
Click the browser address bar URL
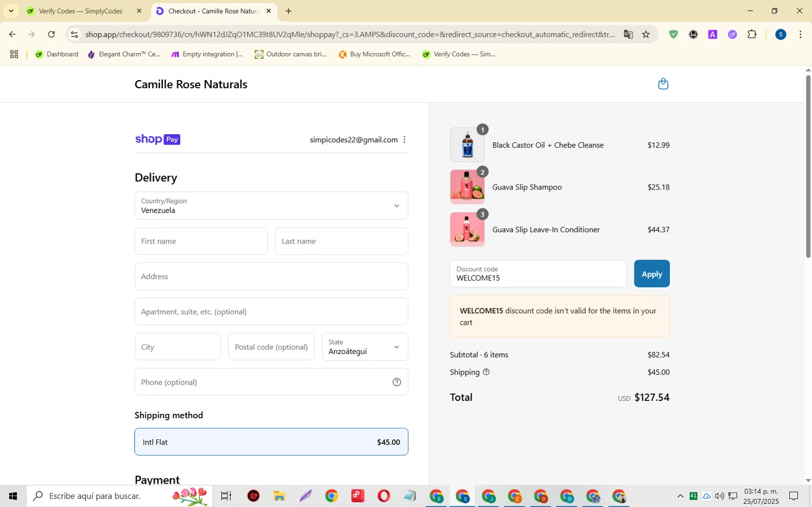(350, 34)
